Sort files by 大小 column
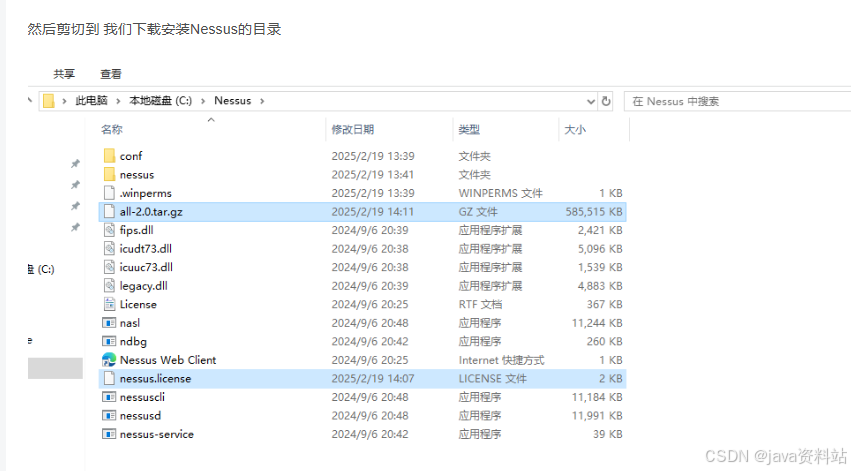This screenshot has width=851, height=471. click(575, 129)
